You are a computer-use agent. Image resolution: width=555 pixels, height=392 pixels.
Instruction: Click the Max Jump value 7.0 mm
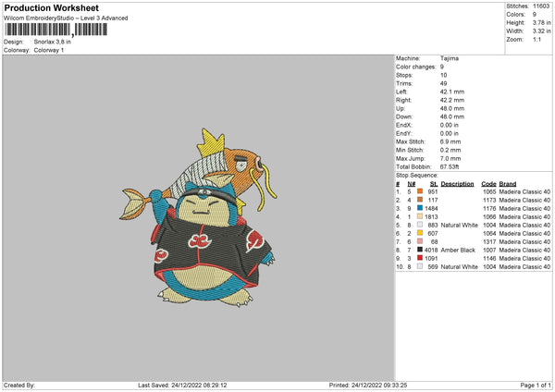pyautogui.click(x=450, y=158)
